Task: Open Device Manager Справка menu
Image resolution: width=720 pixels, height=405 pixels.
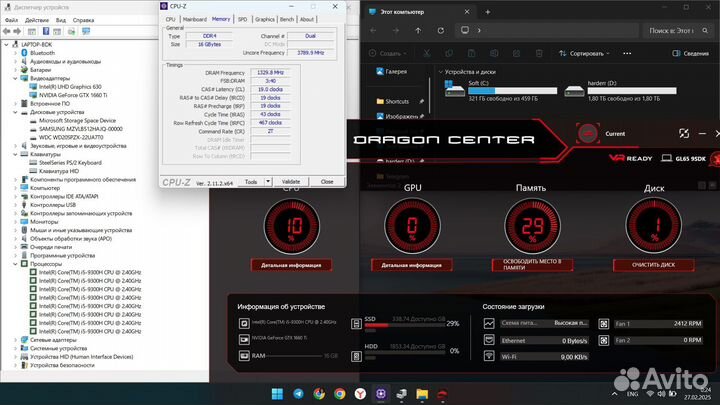Action: (x=84, y=20)
